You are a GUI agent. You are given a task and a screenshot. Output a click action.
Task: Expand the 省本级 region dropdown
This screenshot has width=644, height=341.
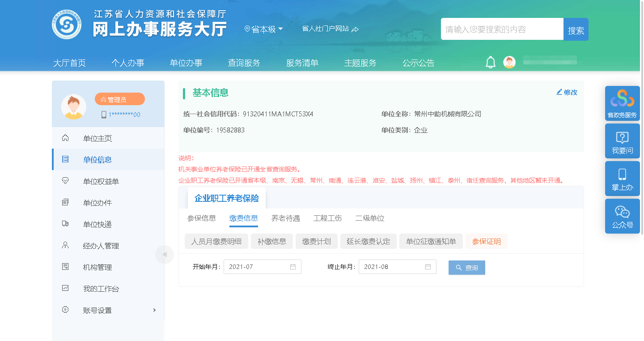click(264, 29)
